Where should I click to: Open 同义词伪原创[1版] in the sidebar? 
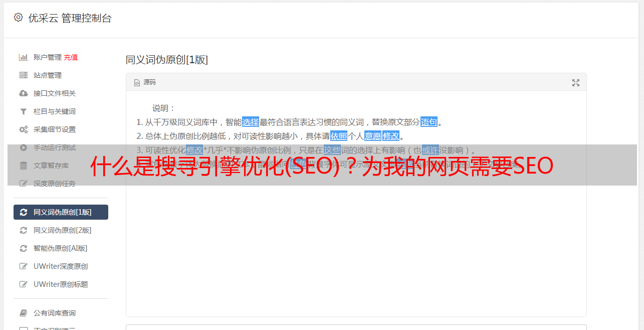tap(61, 212)
